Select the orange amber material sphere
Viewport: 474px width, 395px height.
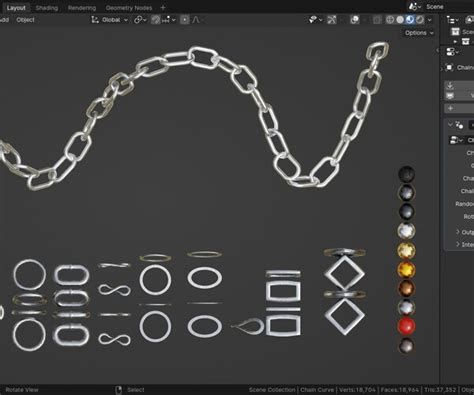(x=406, y=270)
